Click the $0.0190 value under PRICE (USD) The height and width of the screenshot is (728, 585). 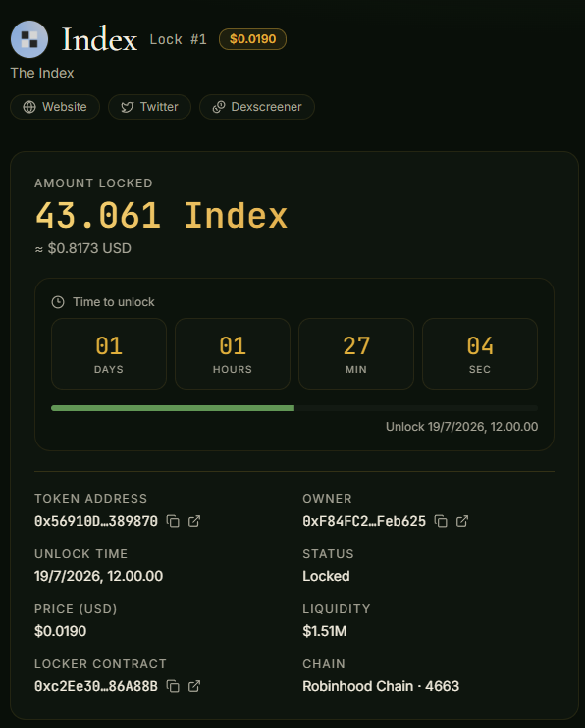(x=61, y=632)
